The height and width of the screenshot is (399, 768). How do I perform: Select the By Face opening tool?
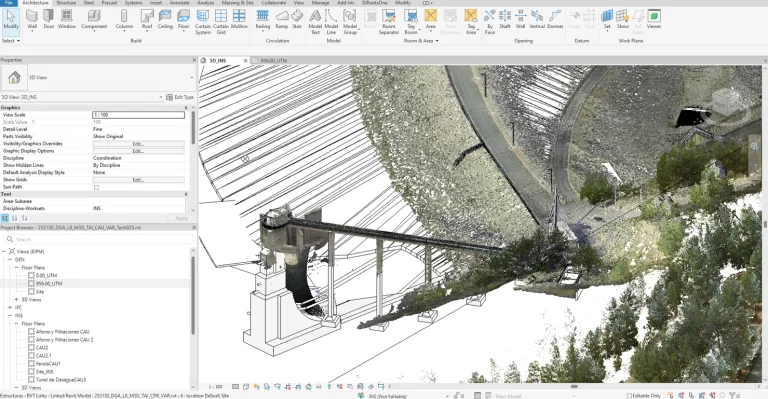[490, 22]
